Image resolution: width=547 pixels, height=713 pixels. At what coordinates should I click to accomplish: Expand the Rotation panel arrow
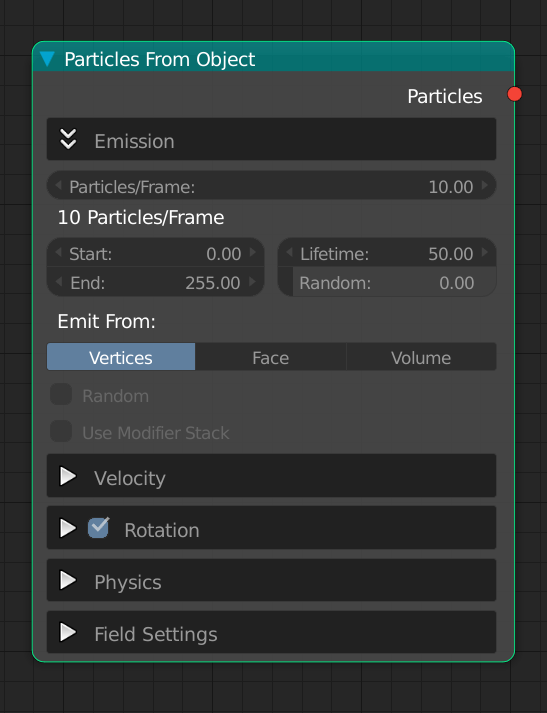(68, 528)
